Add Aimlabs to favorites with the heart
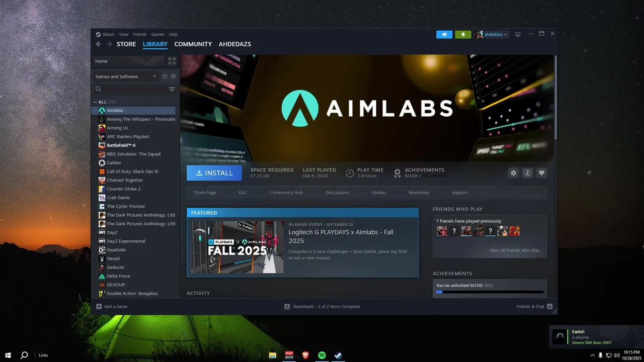The width and height of the screenshot is (644, 362). [x=541, y=173]
